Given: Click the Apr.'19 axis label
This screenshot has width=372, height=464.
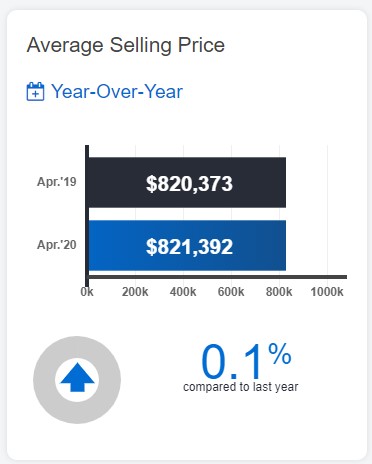Looking at the screenshot, I should tap(57, 182).
